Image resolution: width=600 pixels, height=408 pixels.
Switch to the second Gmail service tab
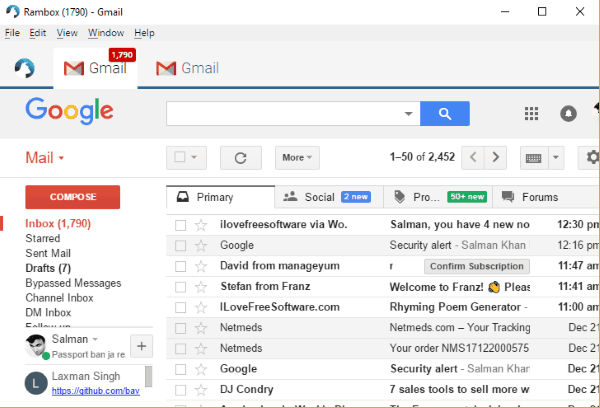click(188, 68)
